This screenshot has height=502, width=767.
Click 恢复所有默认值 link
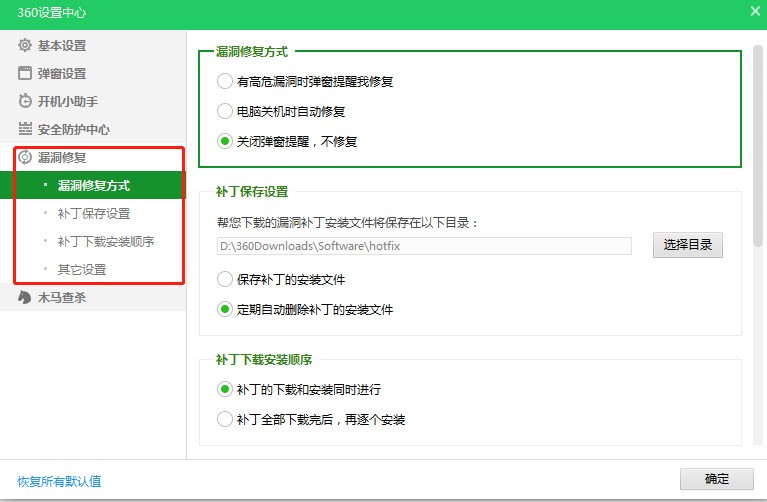pos(59,481)
